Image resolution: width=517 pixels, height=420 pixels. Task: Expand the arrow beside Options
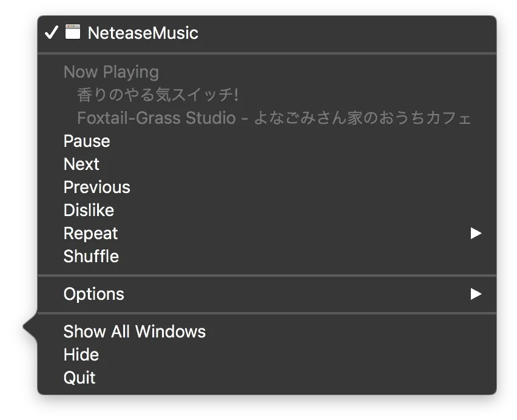click(476, 294)
